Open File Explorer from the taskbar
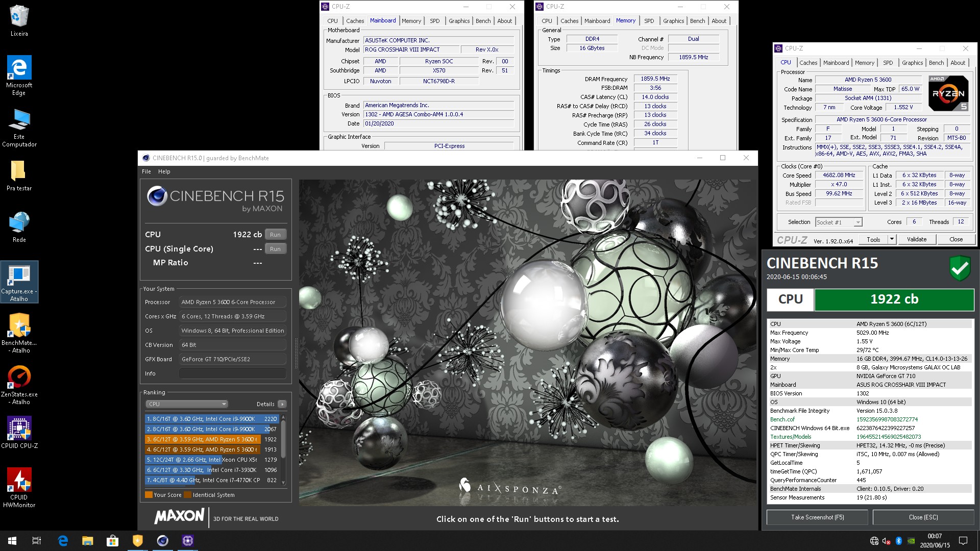 [x=88, y=541]
